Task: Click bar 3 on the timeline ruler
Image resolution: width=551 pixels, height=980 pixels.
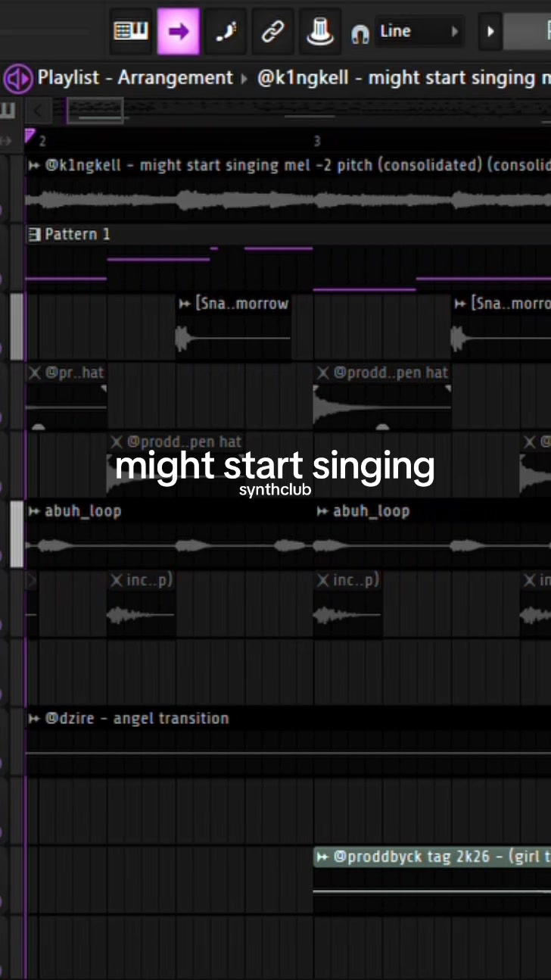Action: coord(317,141)
